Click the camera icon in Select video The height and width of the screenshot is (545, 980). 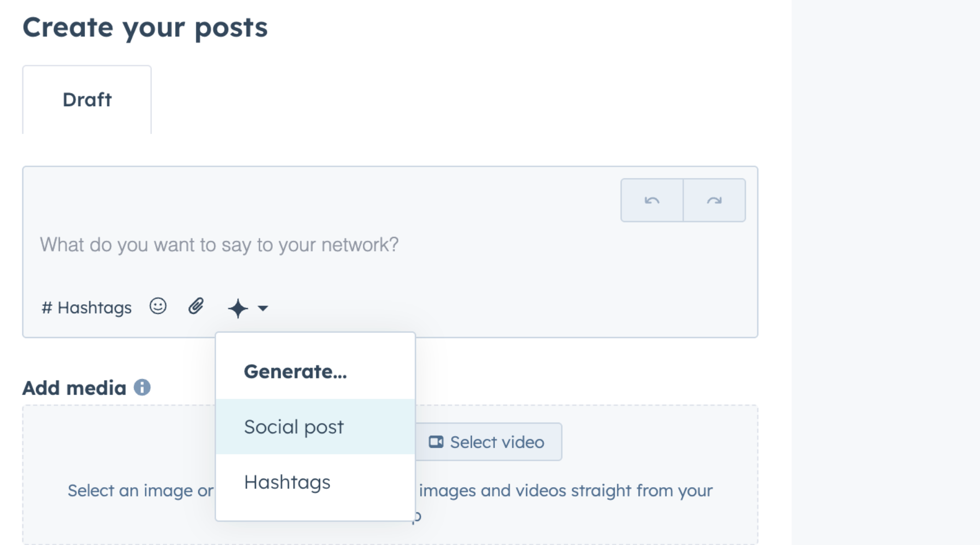point(436,442)
